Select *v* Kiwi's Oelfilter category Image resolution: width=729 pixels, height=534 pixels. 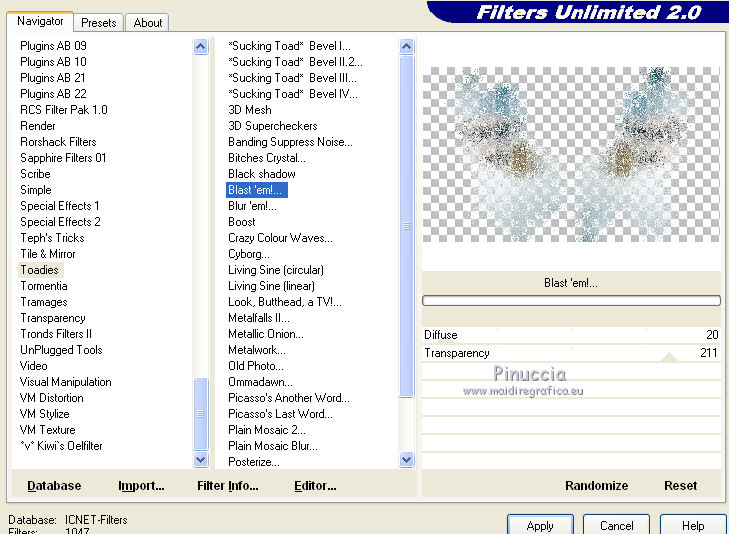[61, 446]
